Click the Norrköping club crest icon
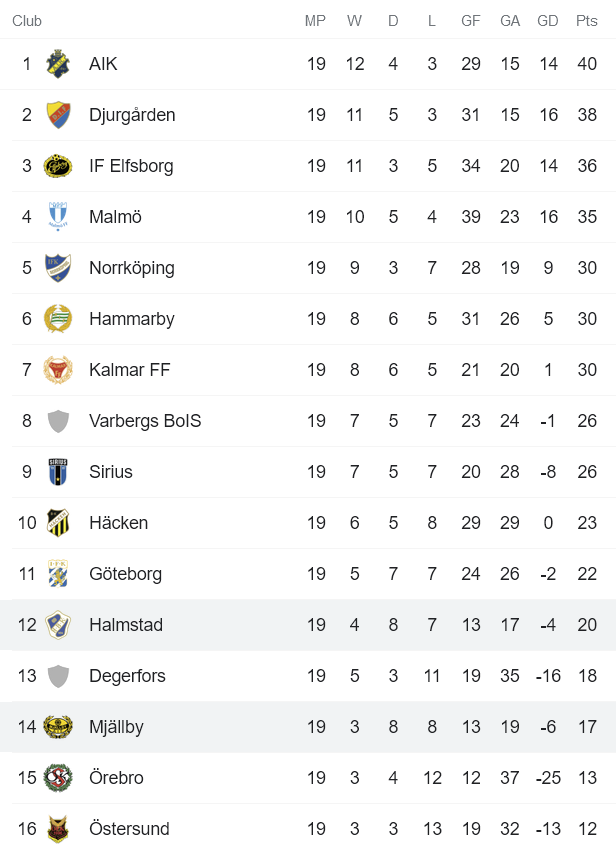 click(x=58, y=268)
